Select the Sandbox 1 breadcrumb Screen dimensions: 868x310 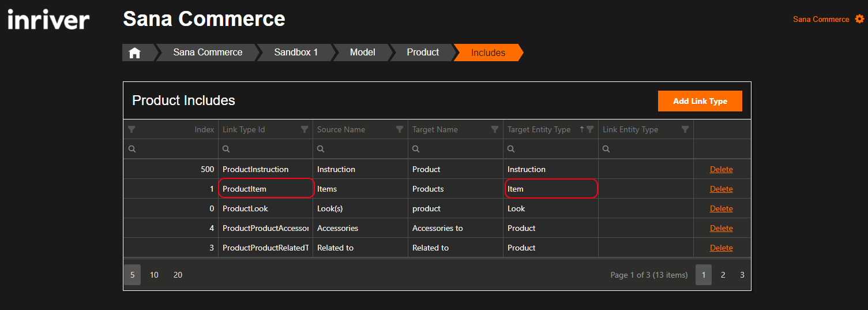click(x=296, y=53)
